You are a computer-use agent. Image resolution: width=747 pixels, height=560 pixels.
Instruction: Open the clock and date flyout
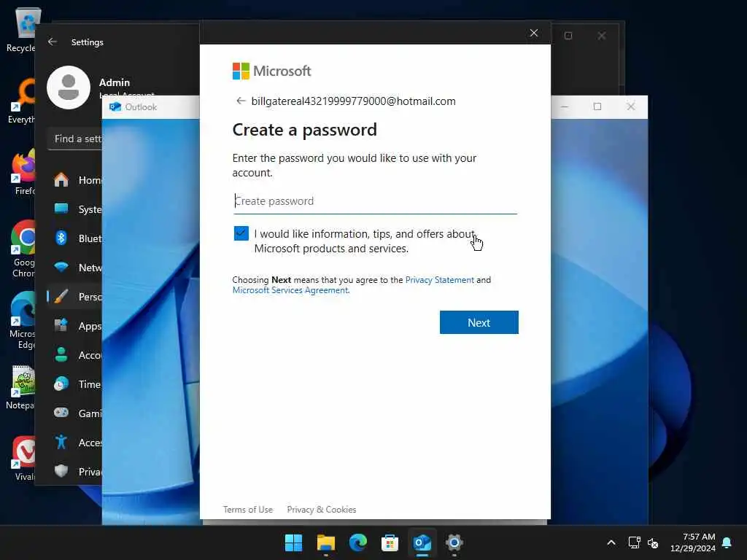point(693,542)
